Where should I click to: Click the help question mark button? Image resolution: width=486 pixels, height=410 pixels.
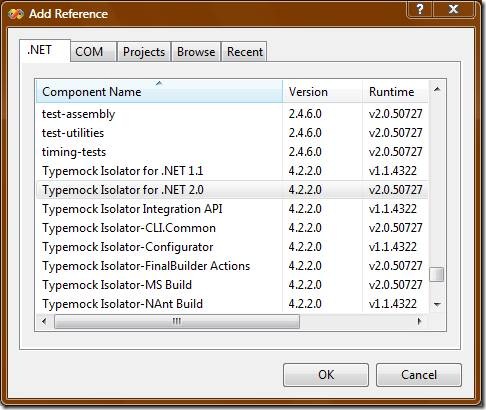coord(420,9)
